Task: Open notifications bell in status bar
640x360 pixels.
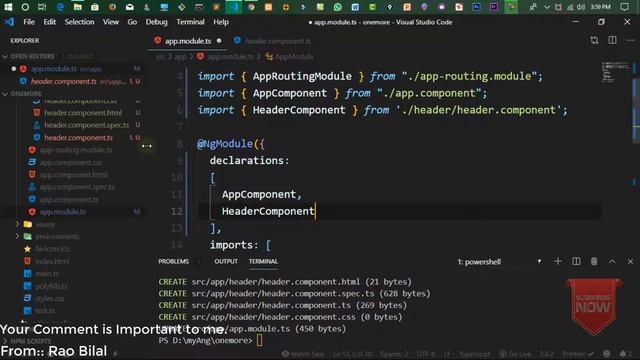Action: (625, 354)
